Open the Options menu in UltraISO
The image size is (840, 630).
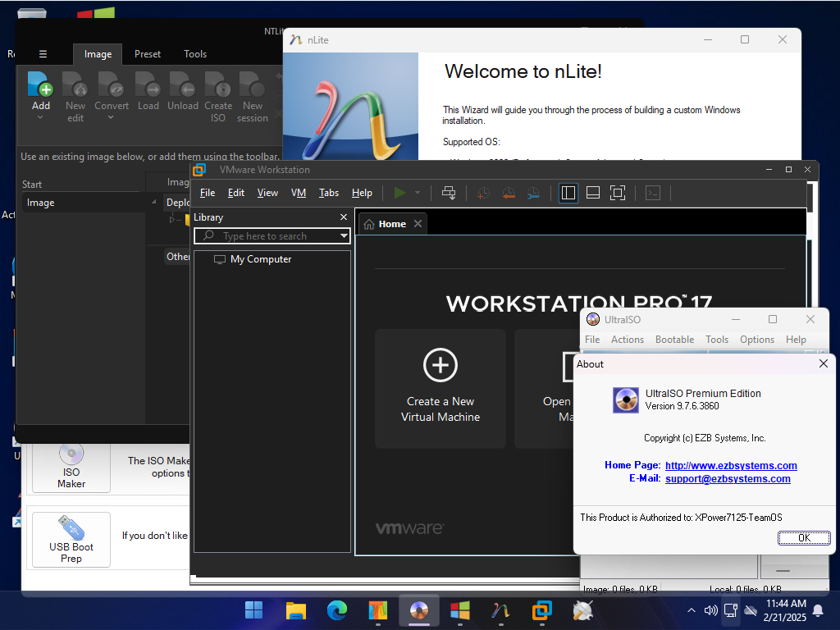757,340
